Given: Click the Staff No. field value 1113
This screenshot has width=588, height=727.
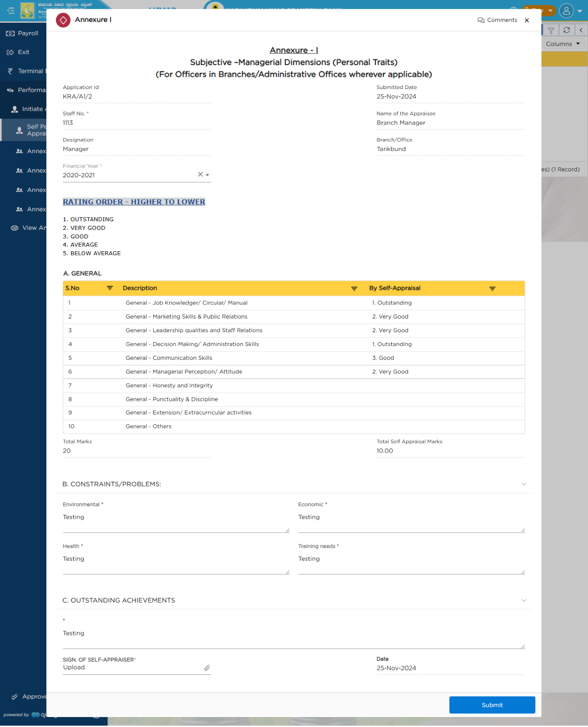Looking at the screenshot, I should pyautogui.click(x=68, y=123).
